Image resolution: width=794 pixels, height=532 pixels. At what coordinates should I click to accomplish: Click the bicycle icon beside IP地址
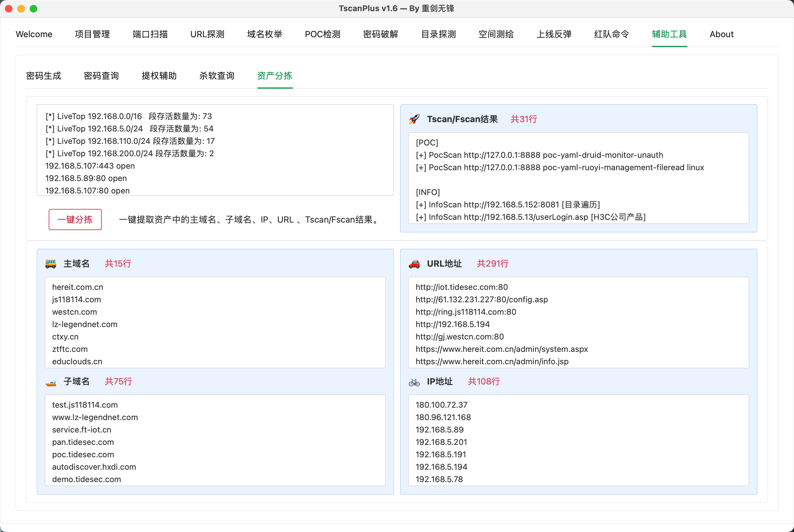click(x=414, y=382)
